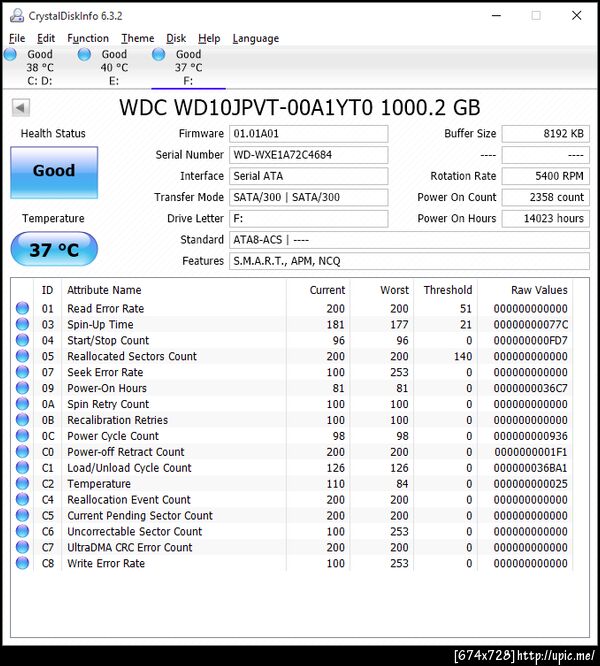Screen dimensions: 600x666
Task: Click the previous disk arrow button
Action: tap(20, 107)
